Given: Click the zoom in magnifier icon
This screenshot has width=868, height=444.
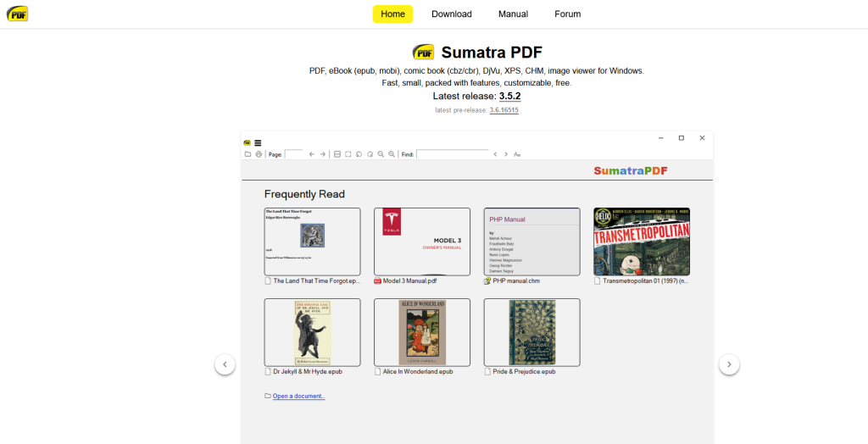Looking at the screenshot, I should [392, 154].
